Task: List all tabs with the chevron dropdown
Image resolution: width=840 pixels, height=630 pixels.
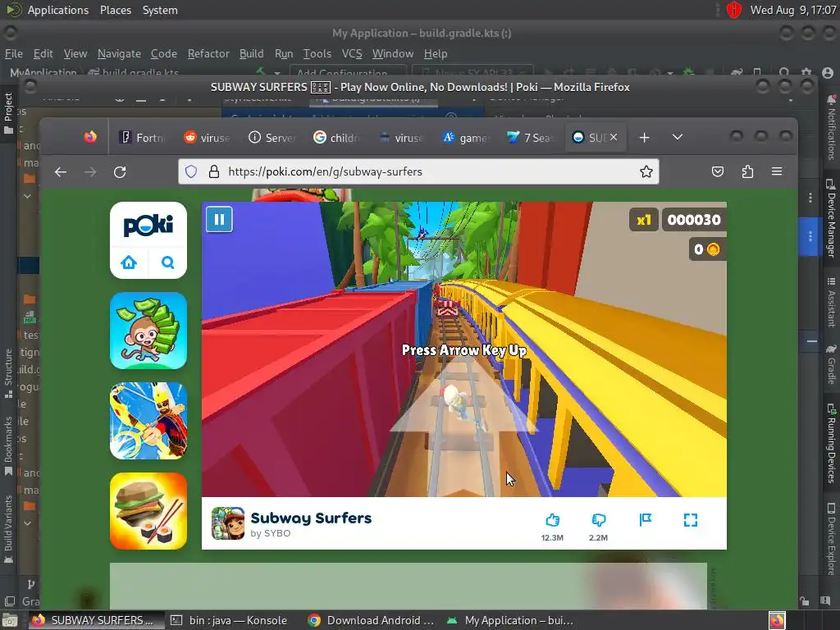Action: pos(677,137)
